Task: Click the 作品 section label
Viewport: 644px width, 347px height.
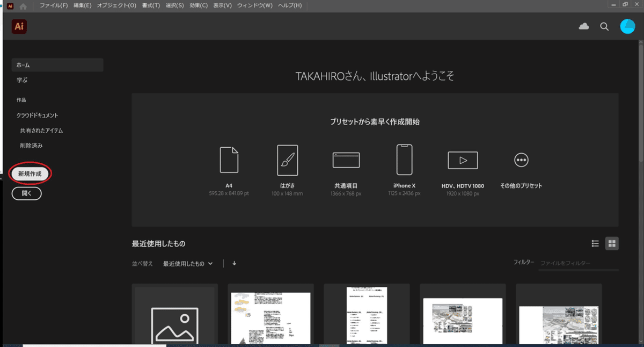Action: pos(21,100)
